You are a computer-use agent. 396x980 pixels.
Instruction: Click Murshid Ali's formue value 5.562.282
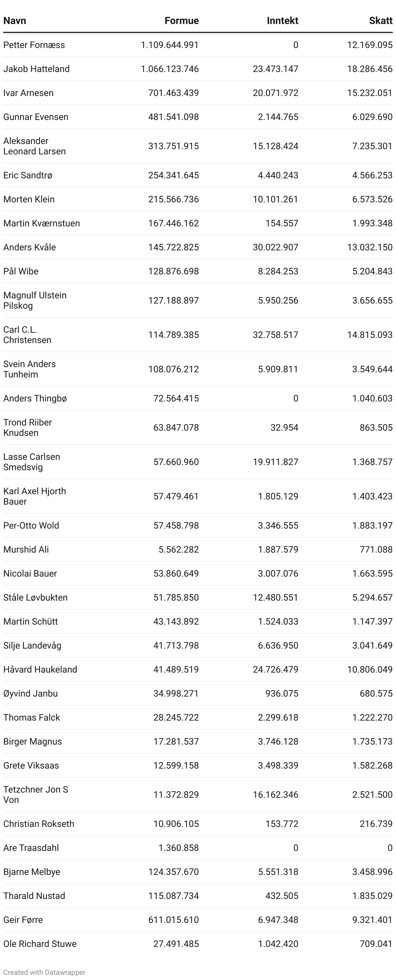179,549
